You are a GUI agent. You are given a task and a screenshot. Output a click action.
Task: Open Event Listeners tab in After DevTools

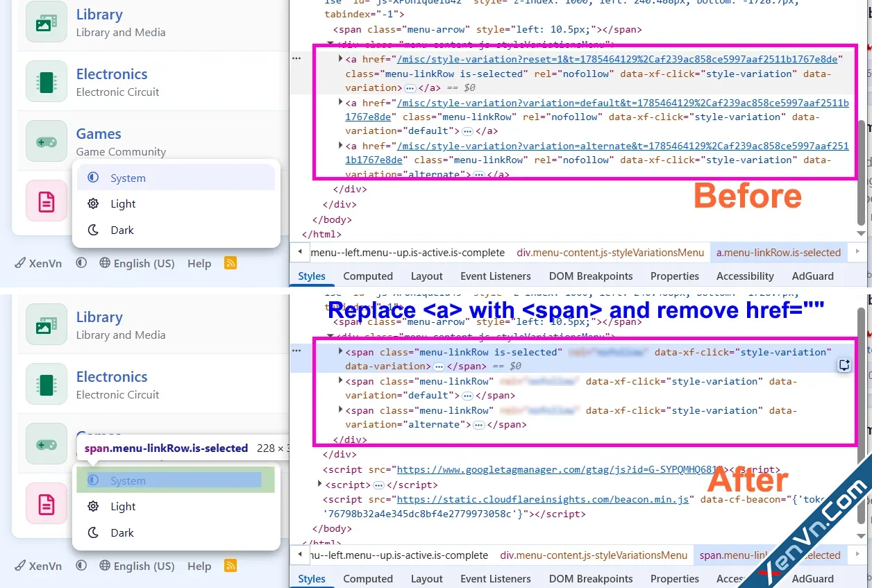(x=496, y=578)
